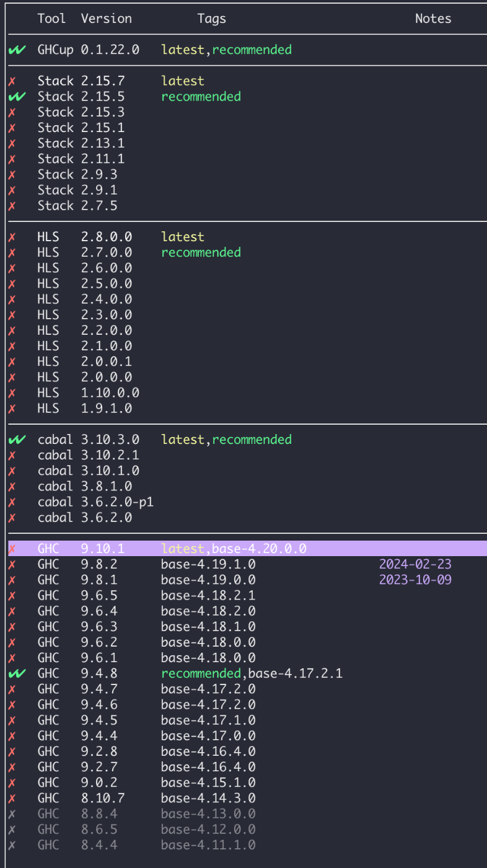Click the green double-check mark beside GHCup 0.1.22.0
The image size is (487, 868).
click(x=17, y=50)
